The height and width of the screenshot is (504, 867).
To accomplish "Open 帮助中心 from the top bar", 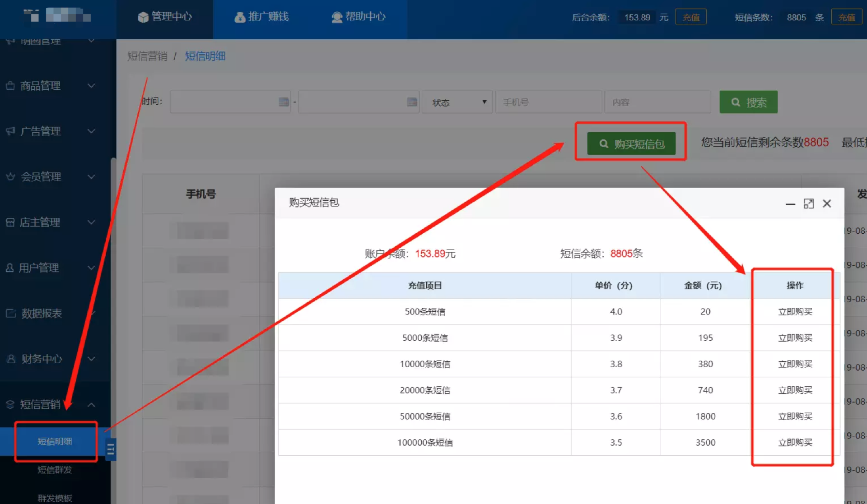I will (x=359, y=17).
